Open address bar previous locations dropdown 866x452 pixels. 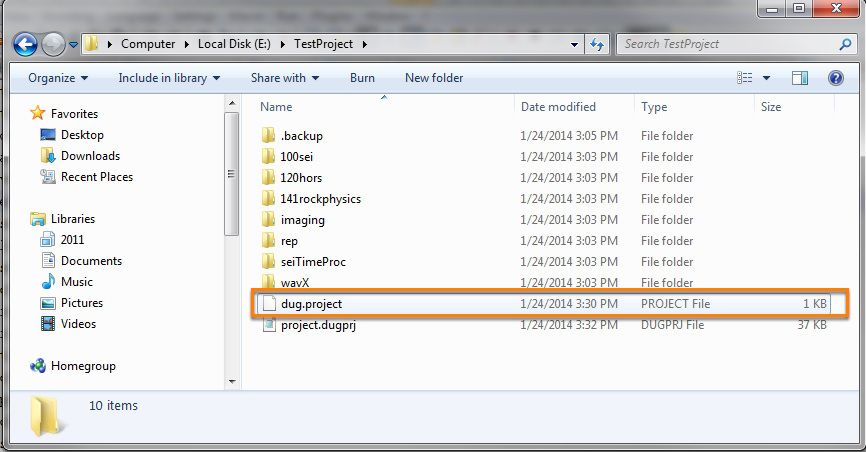(574, 45)
